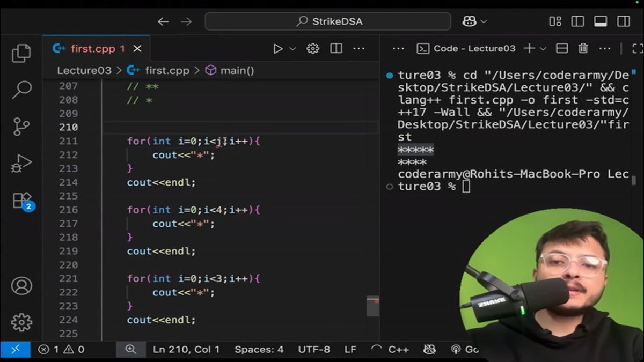Open Customize Layout icon
The height and width of the screenshot is (362, 644).
click(555, 21)
